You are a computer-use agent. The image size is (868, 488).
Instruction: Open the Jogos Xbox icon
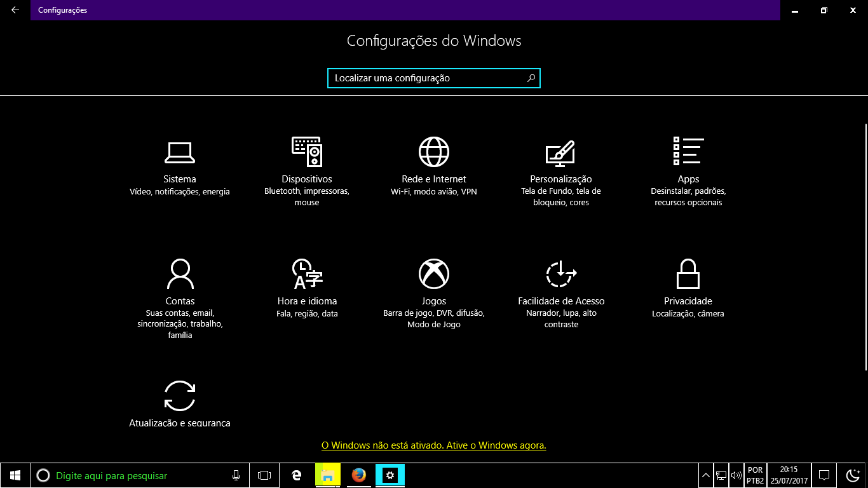(x=434, y=274)
